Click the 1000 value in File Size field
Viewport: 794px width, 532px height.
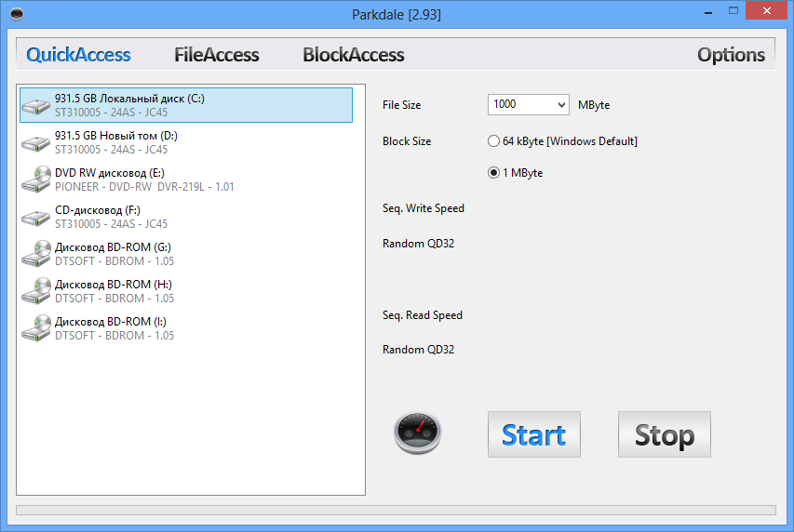point(505,104)
